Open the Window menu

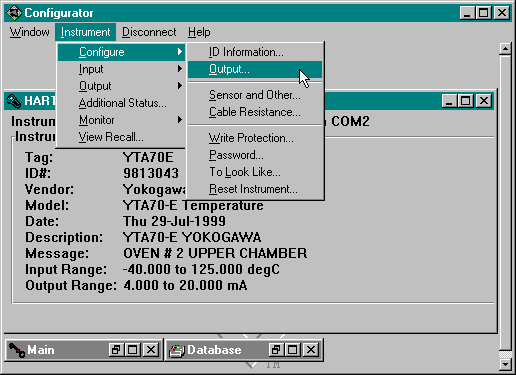(x=30, y=32)
